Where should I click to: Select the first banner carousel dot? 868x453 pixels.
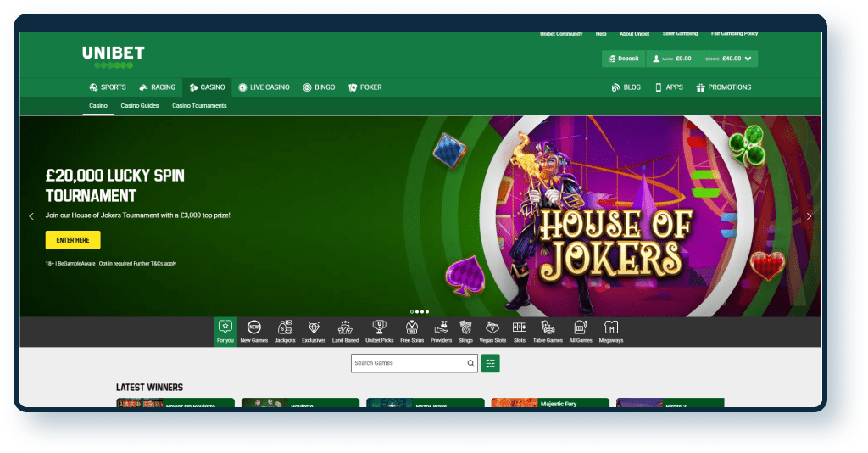click(x=412, y=312)
